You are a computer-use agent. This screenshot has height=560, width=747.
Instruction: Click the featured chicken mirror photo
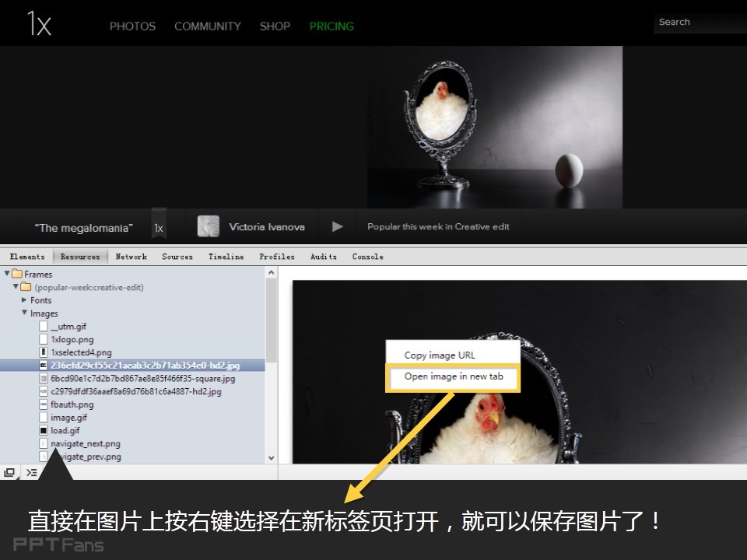click(x=495, y=127)
